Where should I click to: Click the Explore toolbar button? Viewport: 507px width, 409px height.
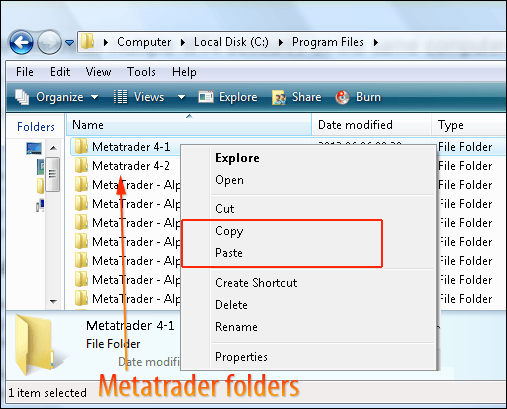coord(228,97)
